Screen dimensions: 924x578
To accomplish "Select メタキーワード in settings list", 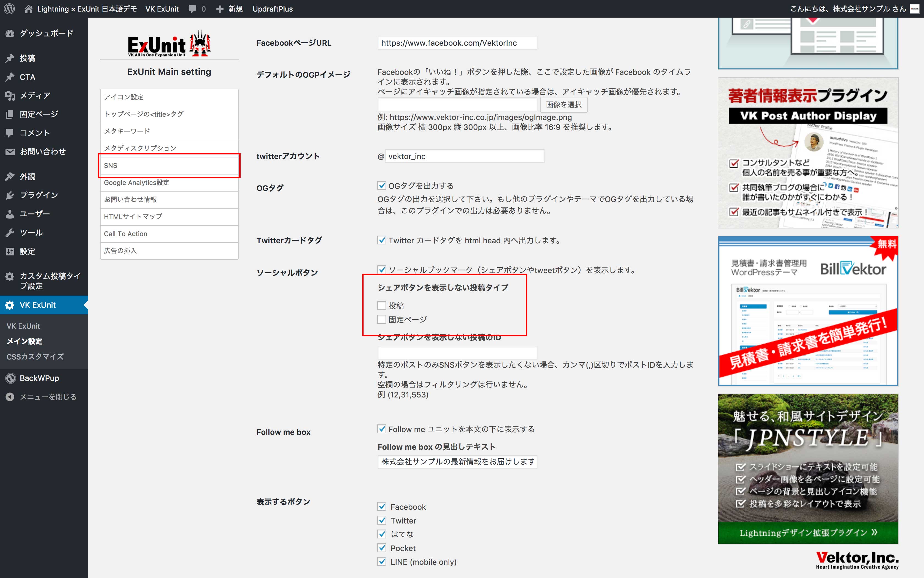I will click(x=169, y=131).
